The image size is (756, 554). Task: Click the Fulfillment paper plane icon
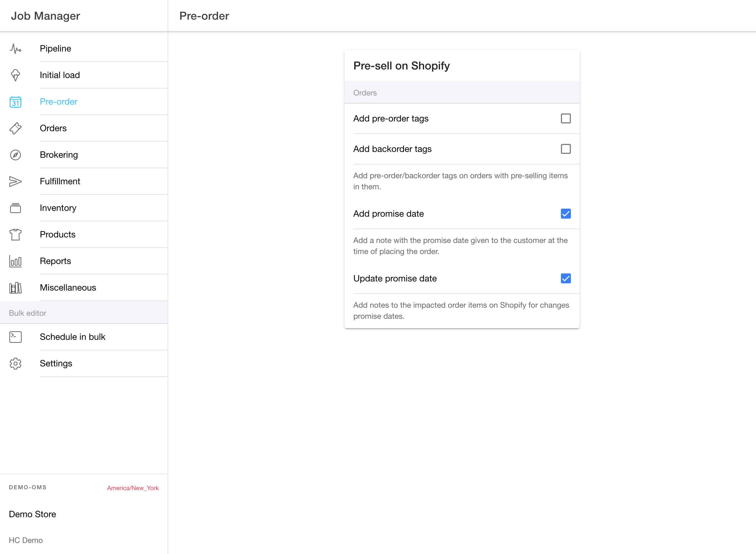15,182
